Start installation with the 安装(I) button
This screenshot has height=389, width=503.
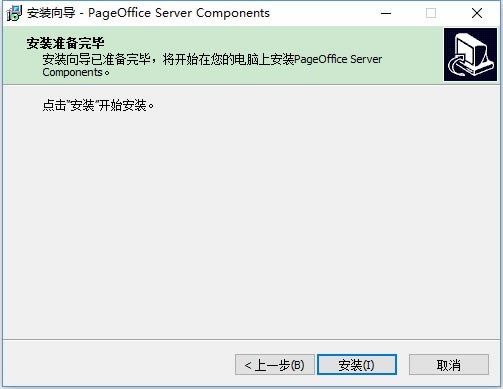357,365
